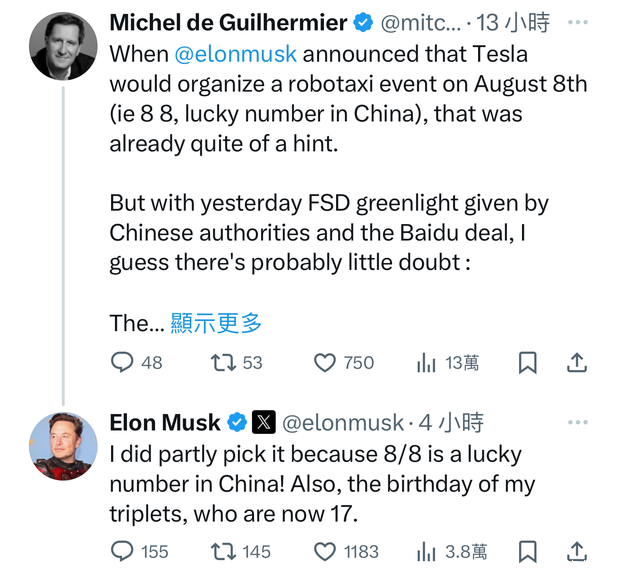Expand tweet with 顯示更多 link

pos(216,323)
